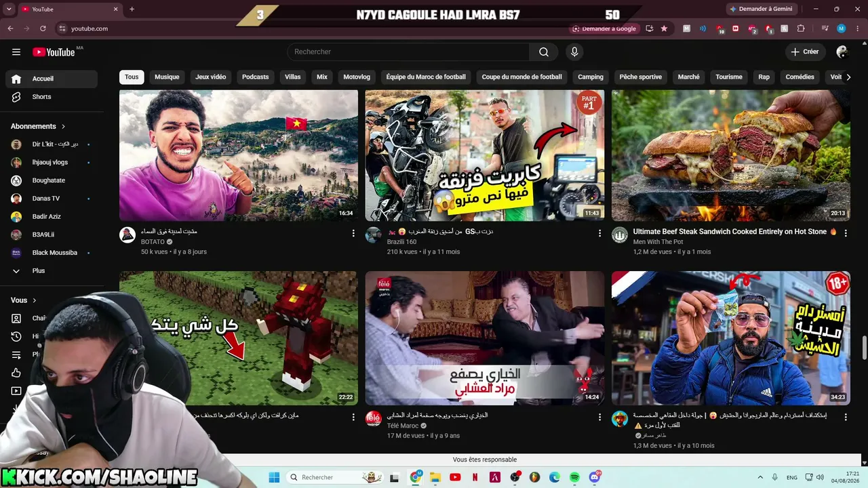Start voice search with the microphone
The height and width of the screenshot is (488, 868).
(x=574, y=52)
